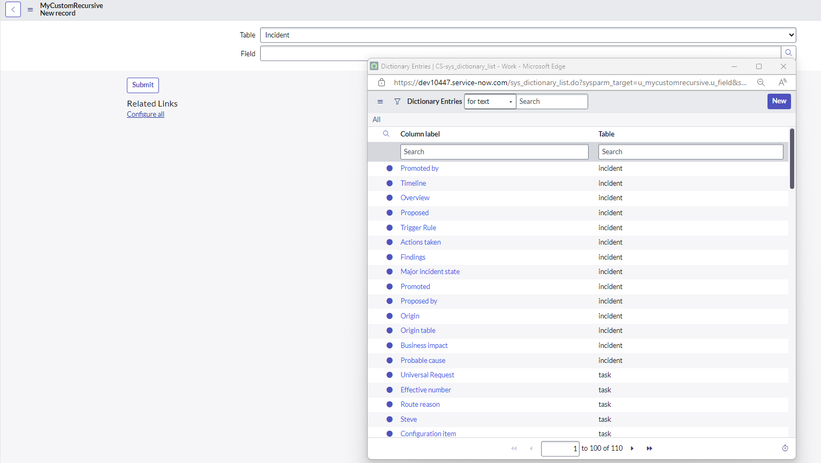821x463 pixels.
Task: Minimize the Dictionary Entries popup window
Action: click(x=734, y=67)
